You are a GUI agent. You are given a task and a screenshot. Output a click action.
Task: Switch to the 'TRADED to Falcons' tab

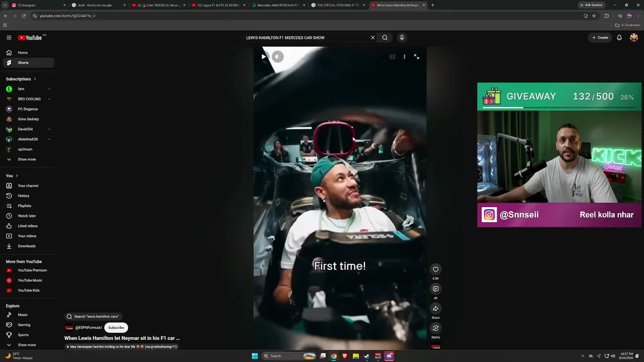[158, 5]
